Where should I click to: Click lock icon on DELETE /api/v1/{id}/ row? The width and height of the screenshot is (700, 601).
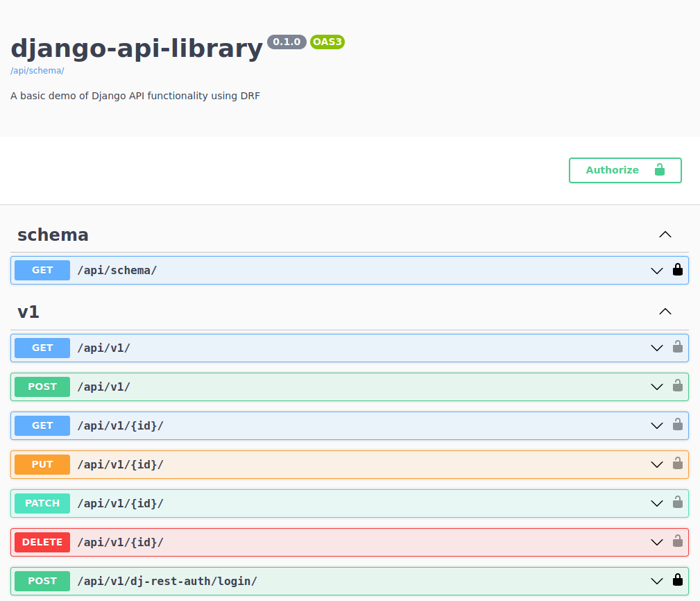678,541
